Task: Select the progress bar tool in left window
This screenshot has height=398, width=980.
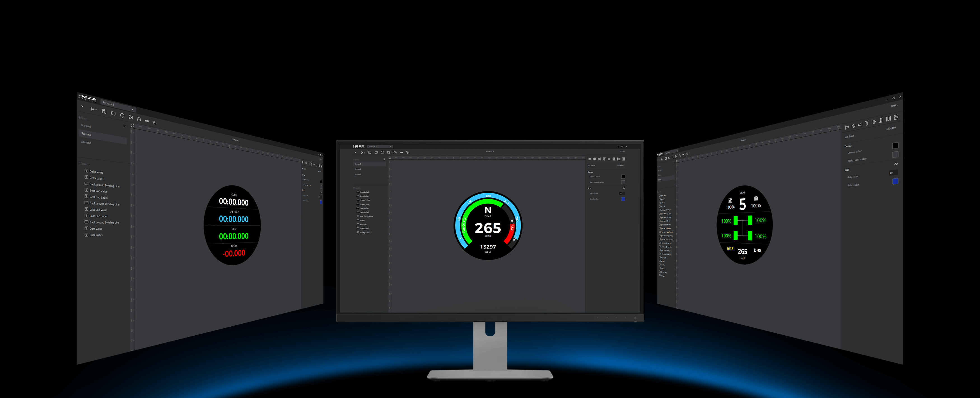Action: coord(147,121)
